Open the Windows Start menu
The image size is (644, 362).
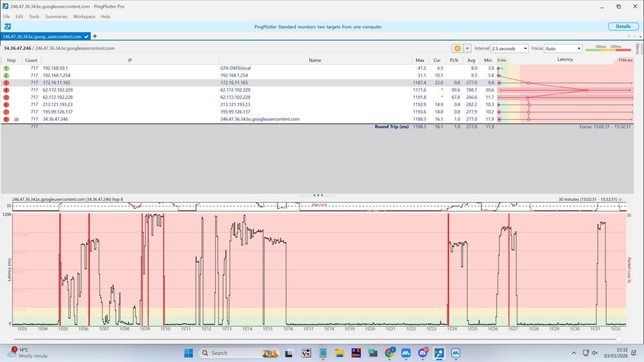[188, 353]
